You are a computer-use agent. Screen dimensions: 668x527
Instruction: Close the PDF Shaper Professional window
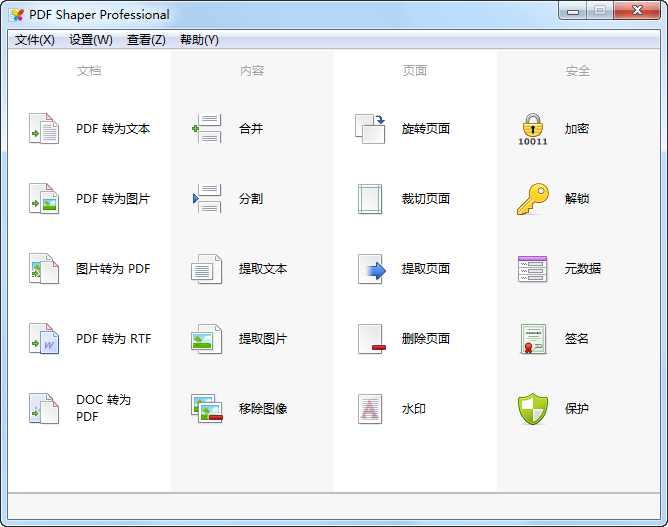tap(637, 11)
